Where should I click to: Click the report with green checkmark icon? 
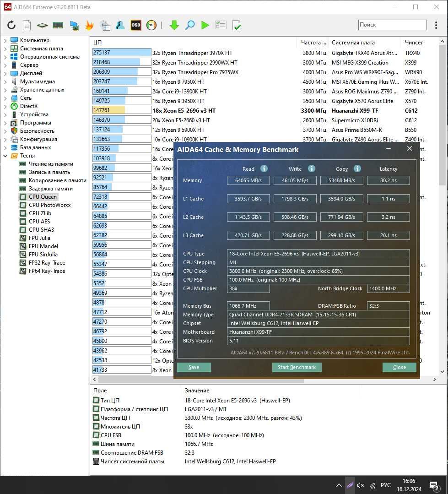237,25
